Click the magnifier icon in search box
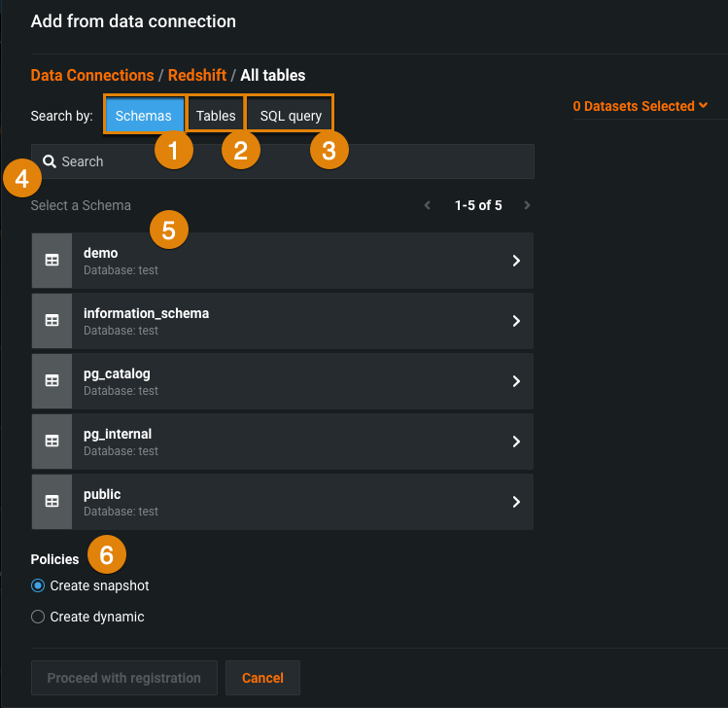 49,161
